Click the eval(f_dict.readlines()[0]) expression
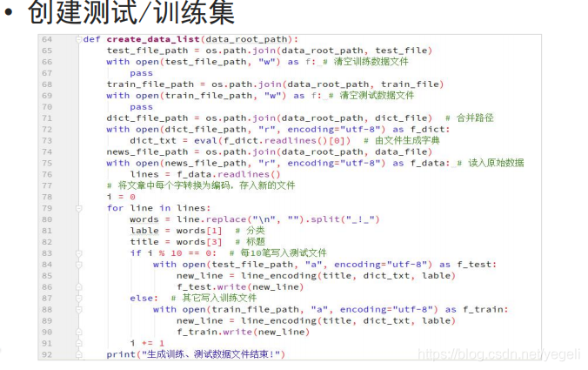 tap(272, 141)
